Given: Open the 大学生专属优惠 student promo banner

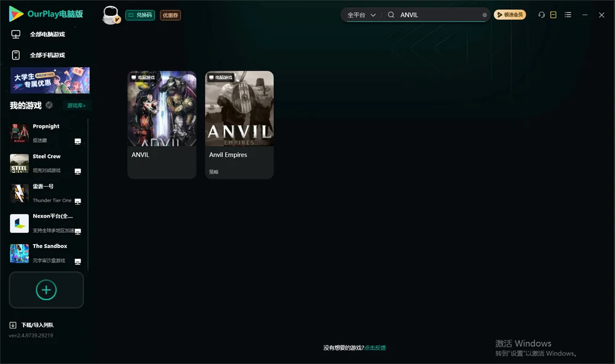Looking at the screenshot, I should click(x=50, y=81).
